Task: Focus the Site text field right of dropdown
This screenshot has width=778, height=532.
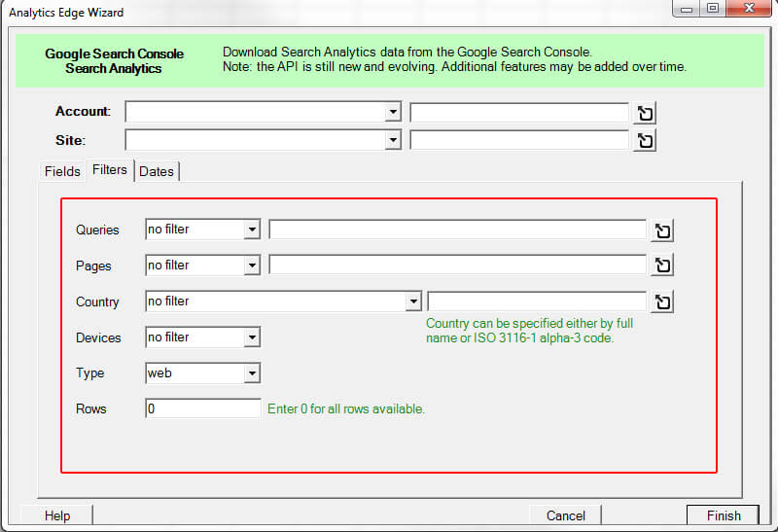Action: [x=519, y=140]
